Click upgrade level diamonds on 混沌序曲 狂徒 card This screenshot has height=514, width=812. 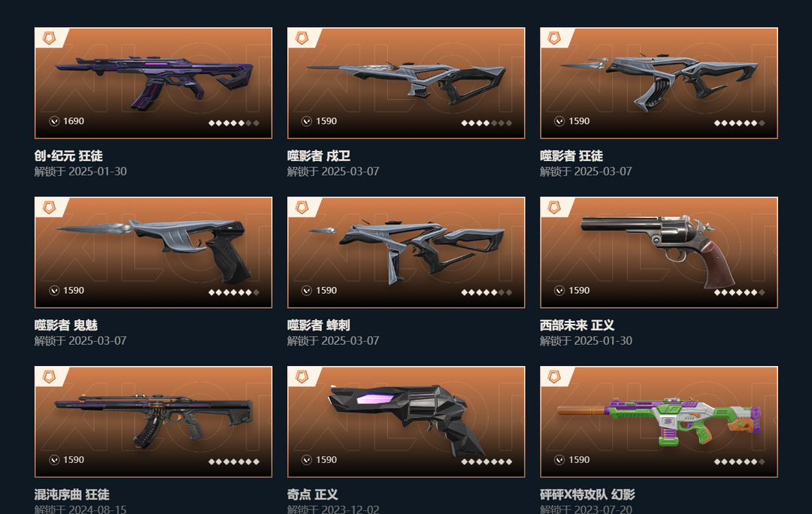pyautogui.click(x=234, y=461)
